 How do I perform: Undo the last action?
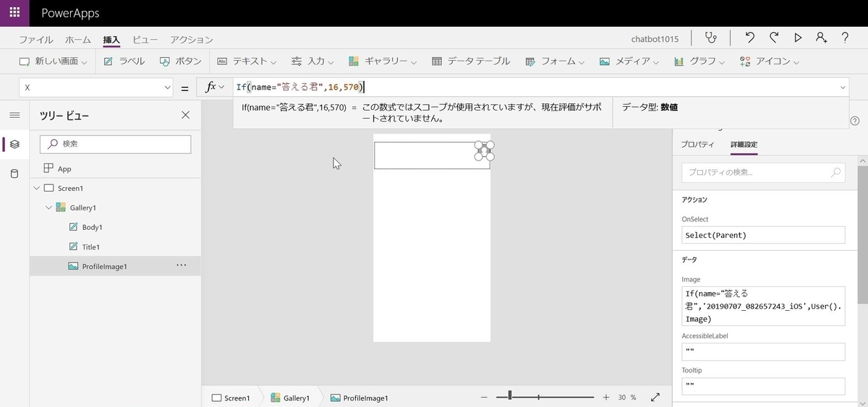point(749,38)
